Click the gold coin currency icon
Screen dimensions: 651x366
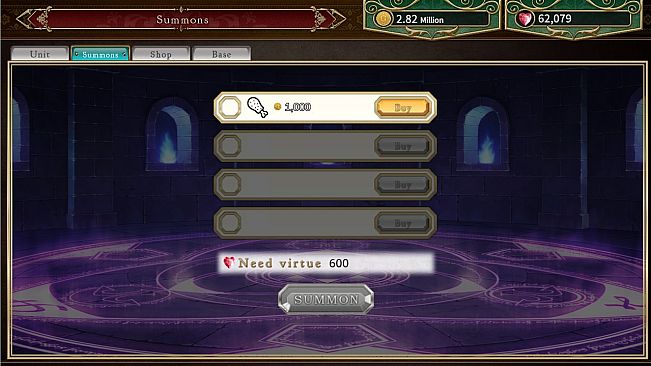[383, 19]
